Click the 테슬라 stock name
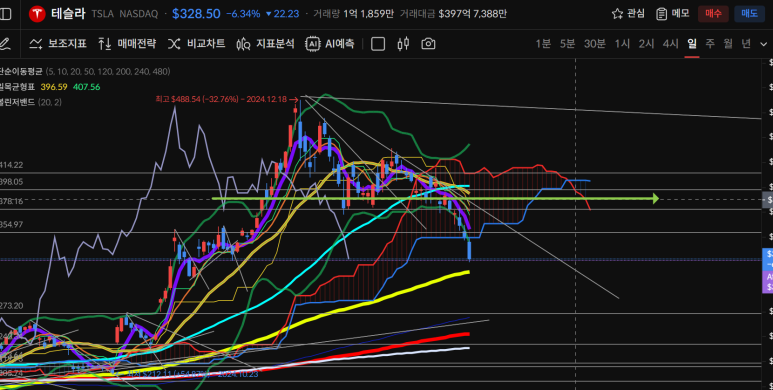 coord(69,14)
